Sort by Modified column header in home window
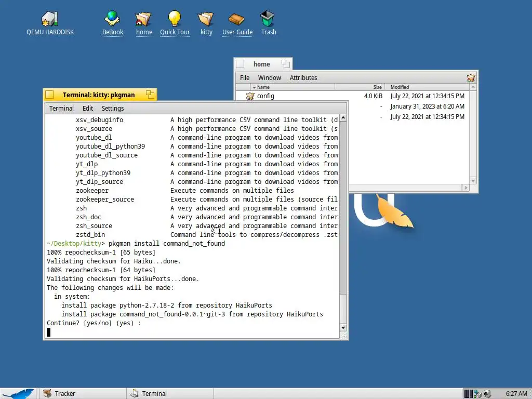Image resolution: width=532 pixels, height=399 pixels. click(427, 87)
